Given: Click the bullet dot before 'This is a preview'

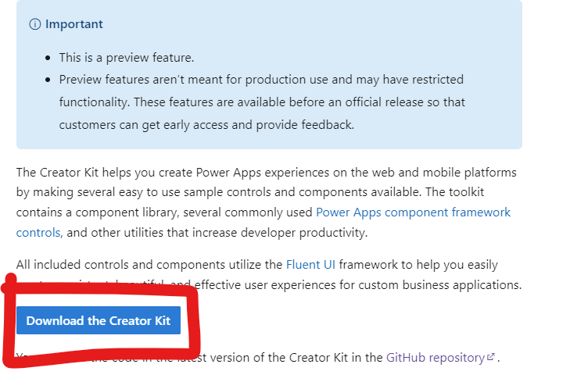Looking at the screenshot, I should click(48, 58).
